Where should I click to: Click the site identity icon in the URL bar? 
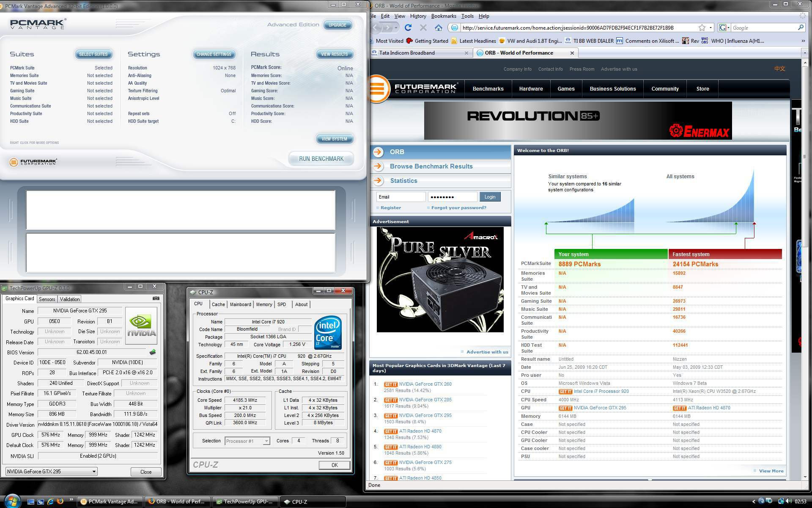click(454, 28)
